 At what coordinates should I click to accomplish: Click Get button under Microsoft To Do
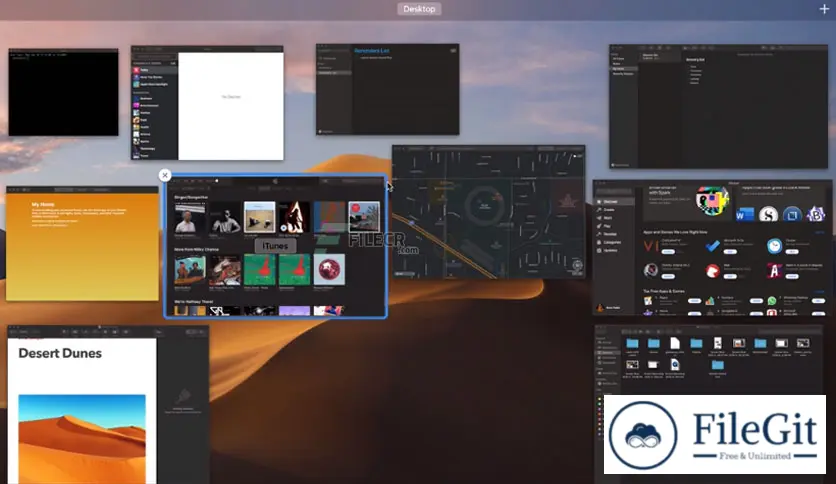730,252
